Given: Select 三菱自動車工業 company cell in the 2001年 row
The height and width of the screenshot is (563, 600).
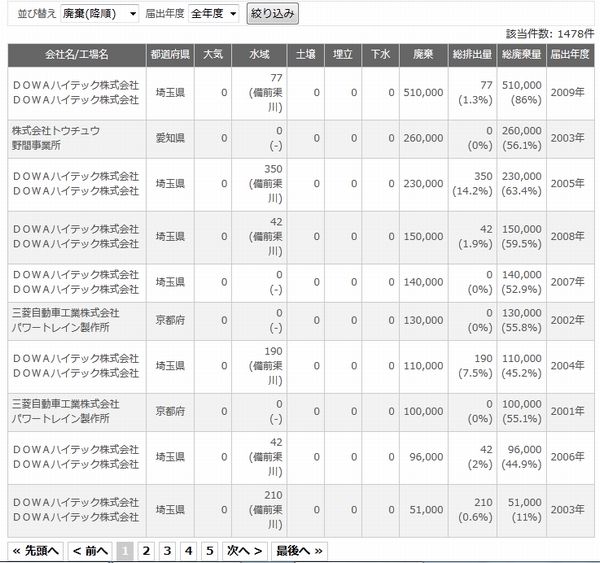Looking at the screenshot, I should (77, 412).
